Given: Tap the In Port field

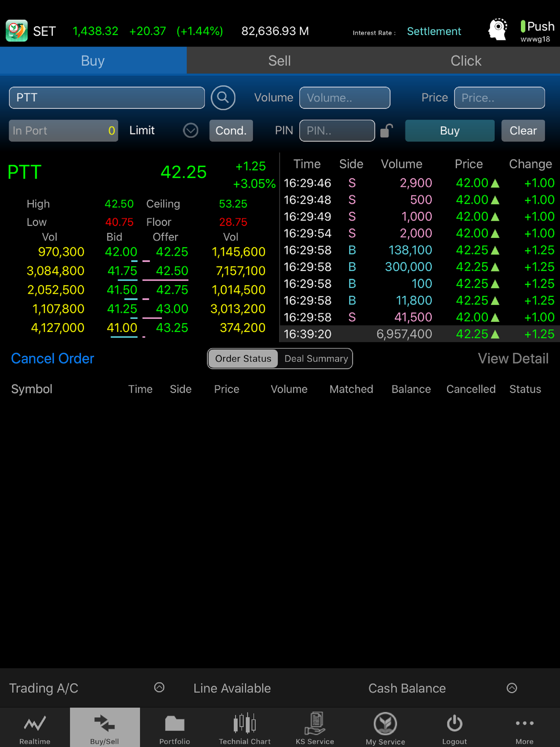Looking at the screenshot, I should click(x=63, y=131).
